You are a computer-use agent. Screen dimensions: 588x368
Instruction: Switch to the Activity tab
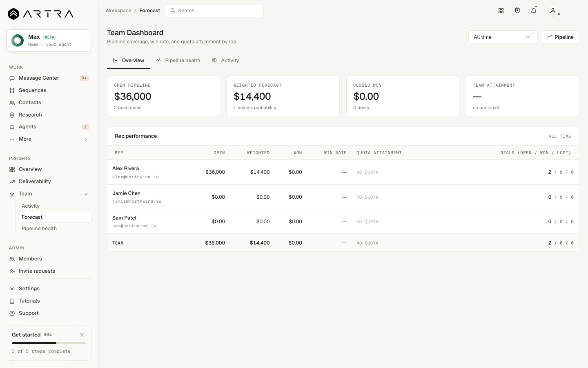point(226,61)
